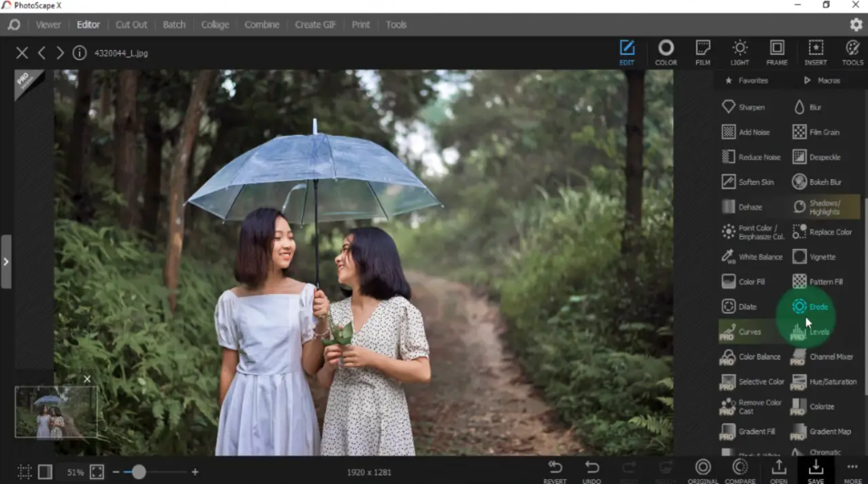Expand the Macros menu
The image size is (868, 484).
pyautogui.click(x=822, y=80)
